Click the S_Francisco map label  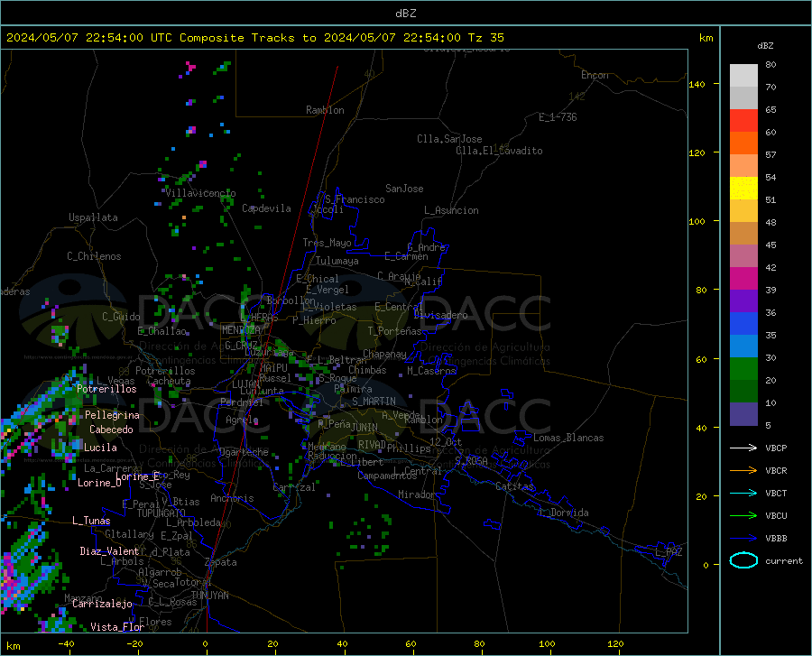[355, 199]
